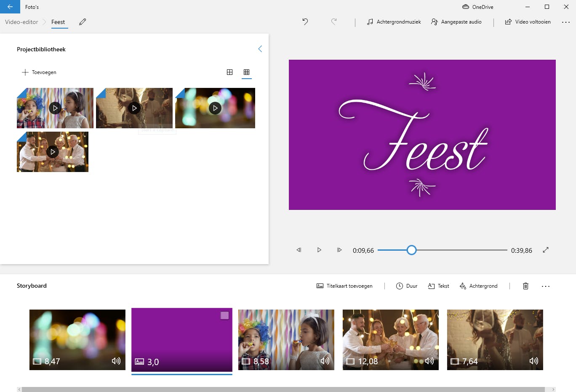
Task: Click the storyboard horizontal scrollbar
Action: [283, 389]
